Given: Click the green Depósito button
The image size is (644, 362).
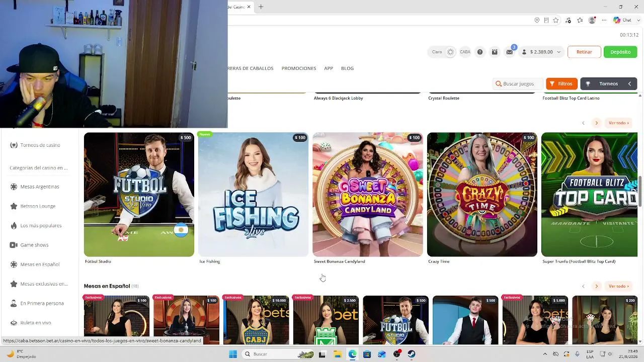Looking at the screenshot, I should (620, 52).
